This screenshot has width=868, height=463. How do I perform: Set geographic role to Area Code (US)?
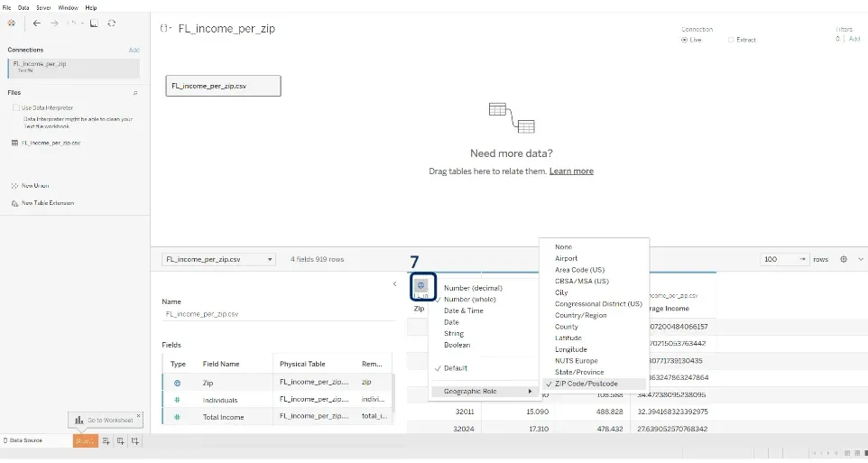[x=579, y=270]
